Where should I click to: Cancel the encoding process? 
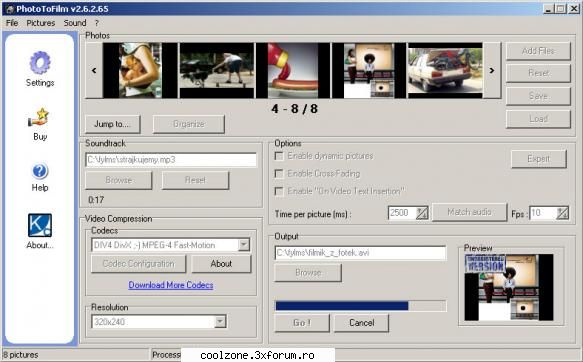(361, 323)
